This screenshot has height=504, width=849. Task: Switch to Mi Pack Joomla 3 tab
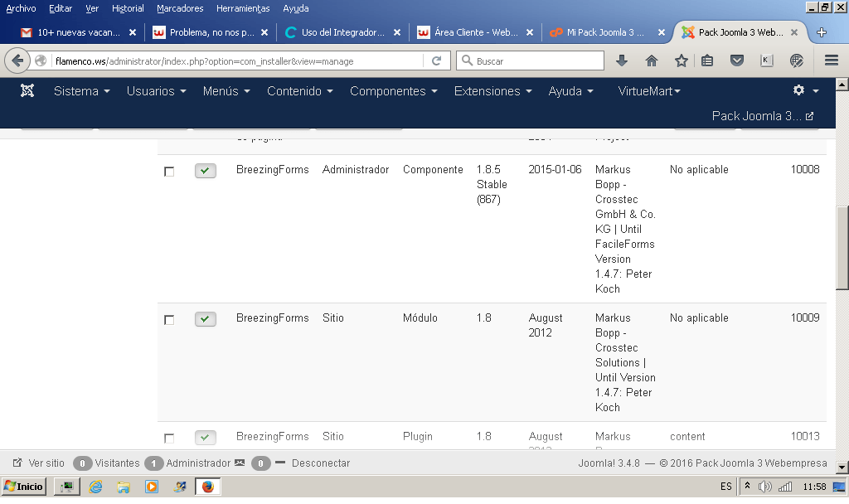point(608,32)
